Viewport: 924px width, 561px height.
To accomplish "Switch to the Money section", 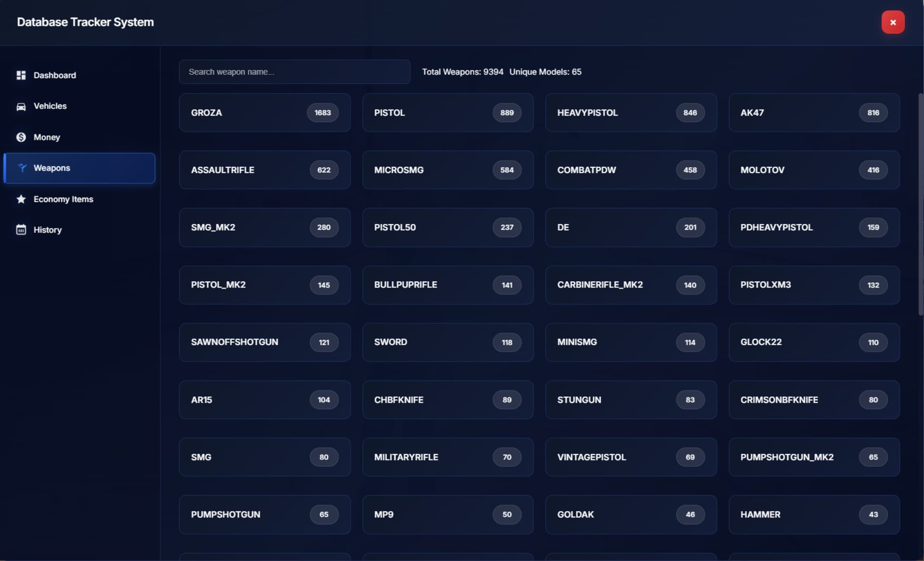I will point(79,137).
